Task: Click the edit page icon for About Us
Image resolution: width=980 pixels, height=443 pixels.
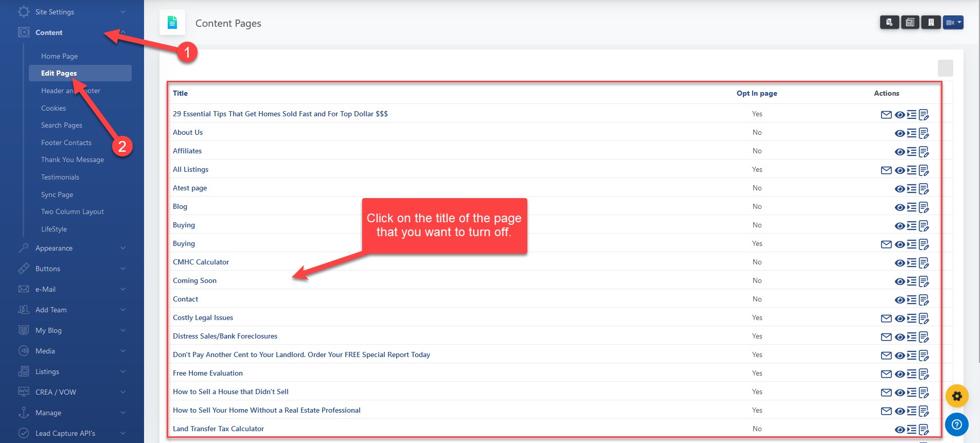Action: tap(924, 133)
